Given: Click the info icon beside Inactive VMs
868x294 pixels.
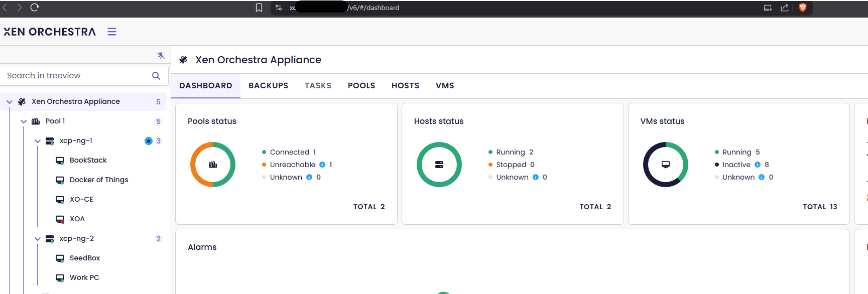Looking at the screenshot, I should pyautogui.click(x=758, y=165).
